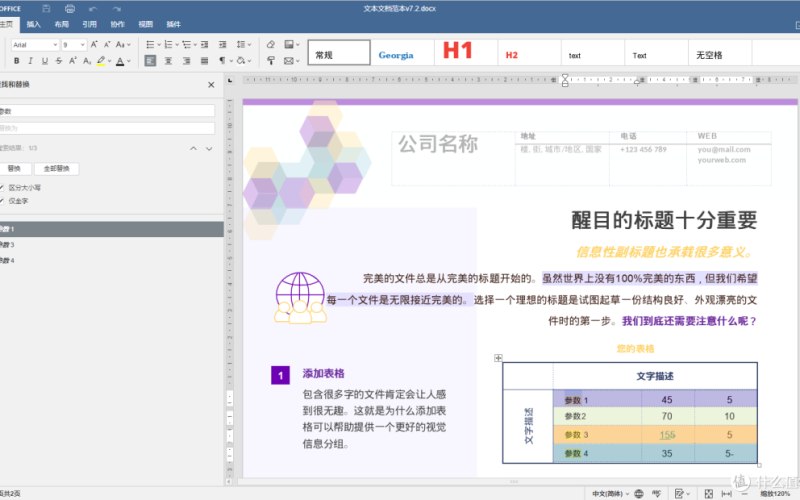Switch to the 布局 (Layout) tab

[x=61, y=24]
